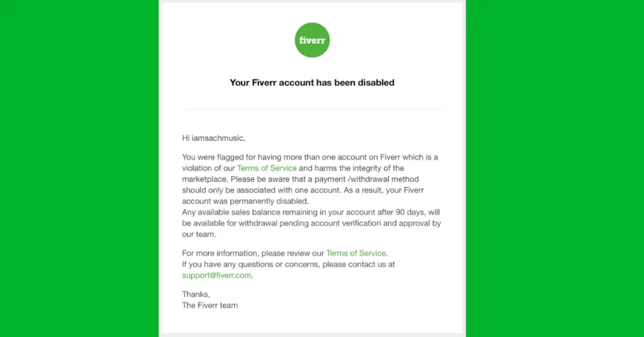Image resolution: width=644 pixels, height=337 pixels.
Task: Open Terms of Service link after 'please review our'
Action: pos(355,253)
